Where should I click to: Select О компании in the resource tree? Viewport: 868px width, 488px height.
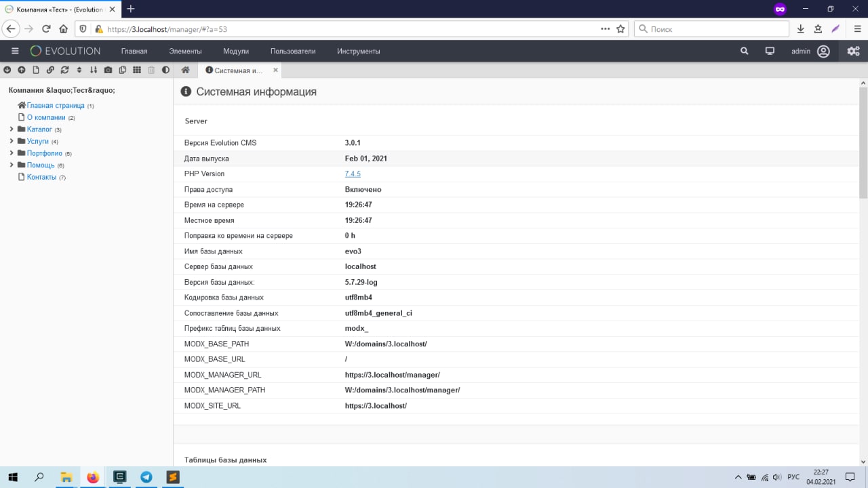pos(46,117)
